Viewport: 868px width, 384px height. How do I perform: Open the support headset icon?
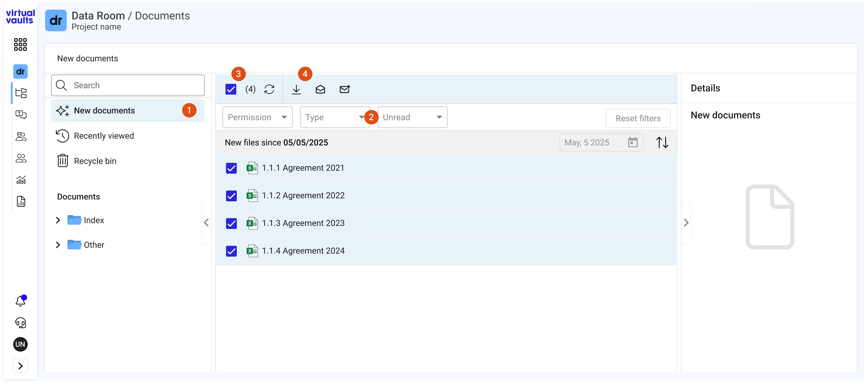click(21, 323)
